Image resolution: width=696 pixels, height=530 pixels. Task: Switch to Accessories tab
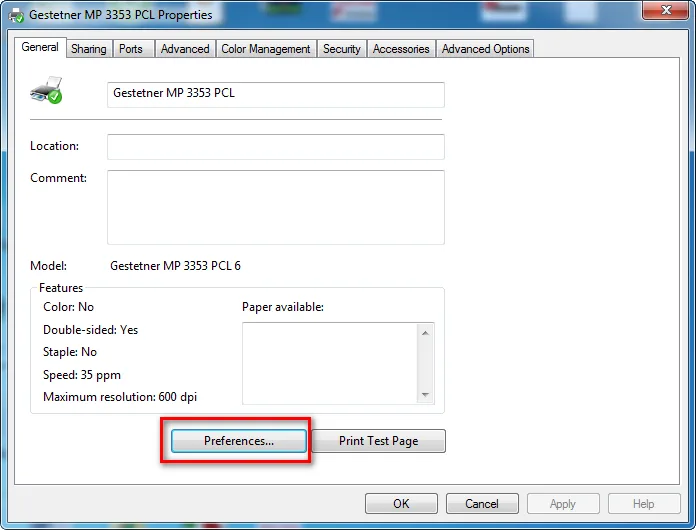point(401,49)
